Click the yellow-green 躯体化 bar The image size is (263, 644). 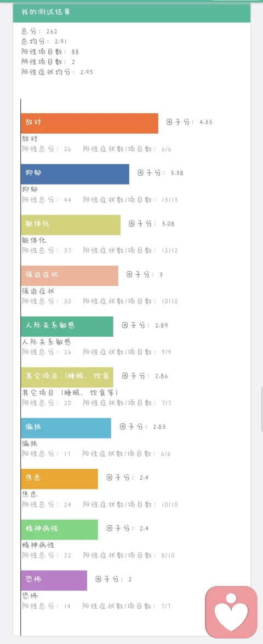(x=71, y=225)
